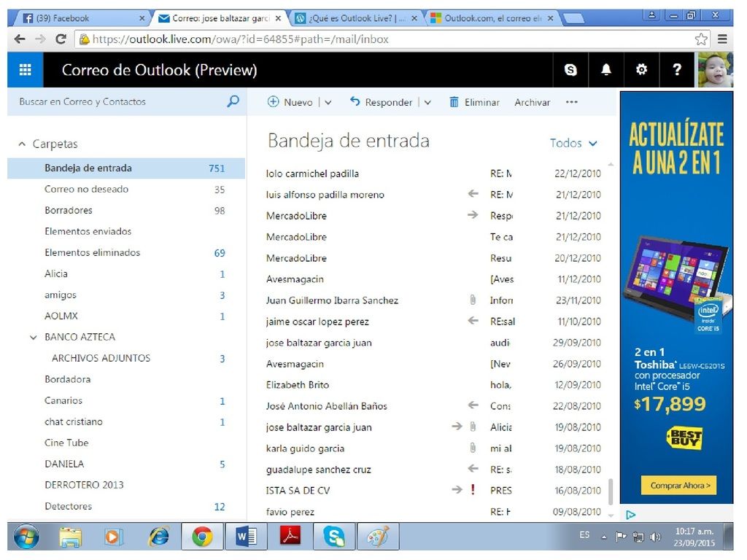Viewport: 747px width, 560px height.
Task: Open the email from Elizabeth Brito
Action: click(x=433, y=385)
